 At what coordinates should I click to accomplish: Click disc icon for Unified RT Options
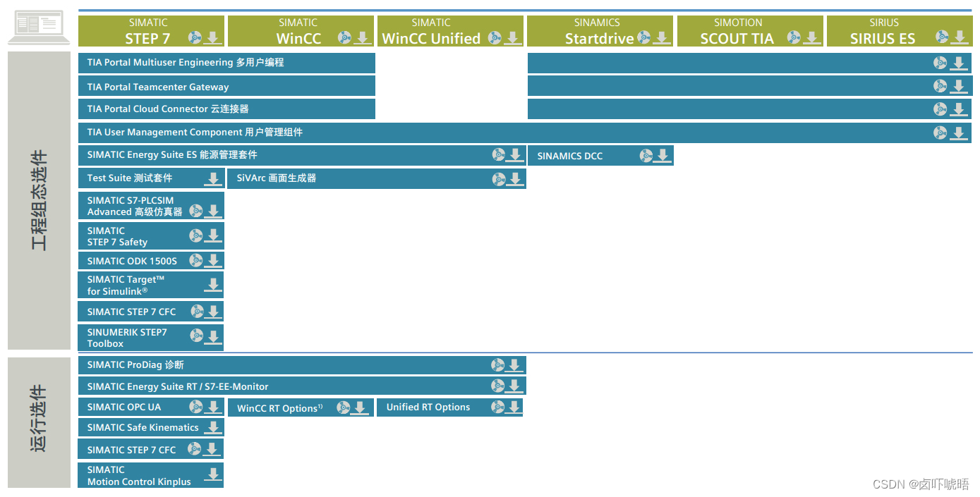[x=498, y=407]
